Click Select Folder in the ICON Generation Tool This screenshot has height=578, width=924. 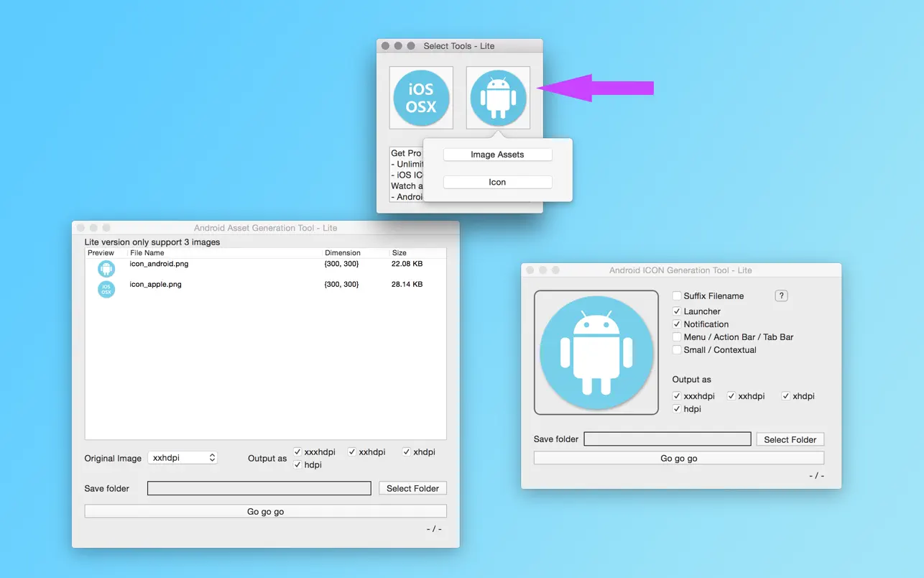(x=790, y=439)
